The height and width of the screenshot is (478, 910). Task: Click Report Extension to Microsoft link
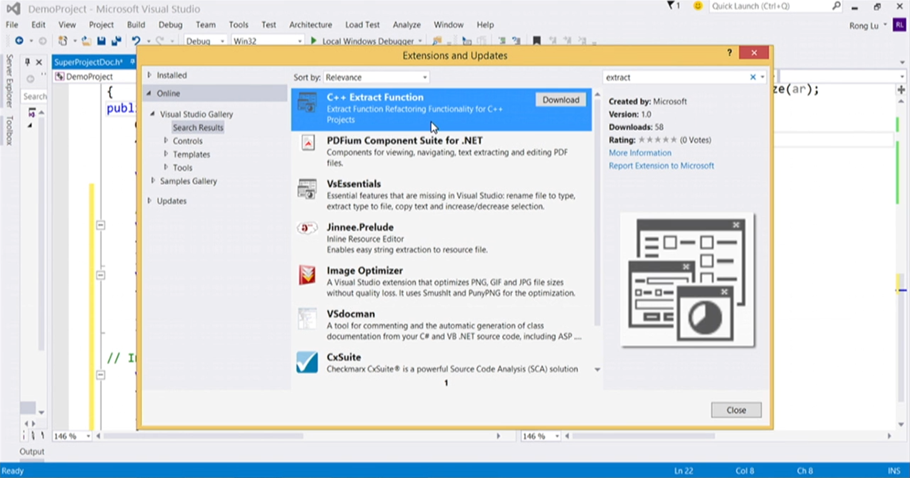[661, 165]
